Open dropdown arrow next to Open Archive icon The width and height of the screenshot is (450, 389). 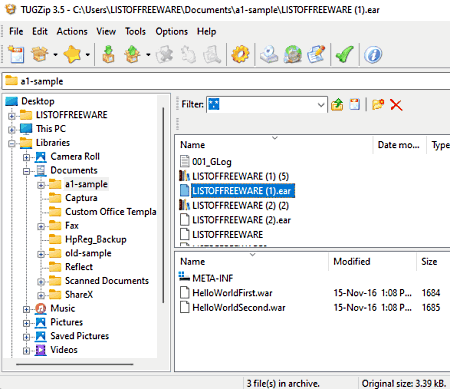coord(55,55)
